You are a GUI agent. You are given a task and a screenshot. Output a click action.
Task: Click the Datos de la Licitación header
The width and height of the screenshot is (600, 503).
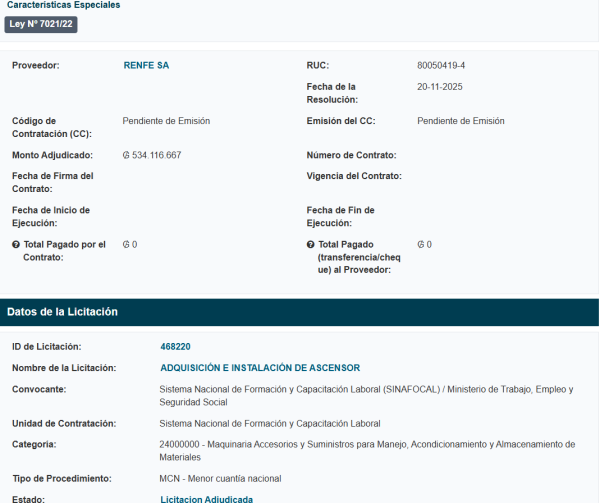click(63, 312)
